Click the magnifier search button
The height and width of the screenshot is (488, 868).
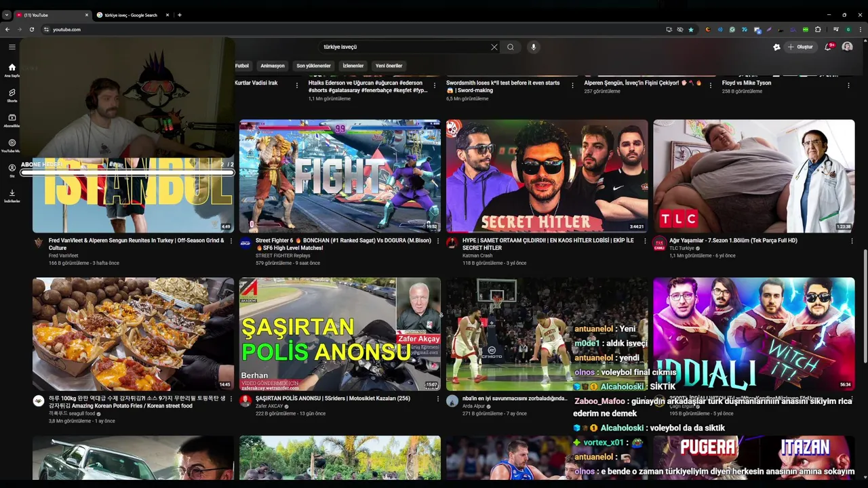coord(511,47)
